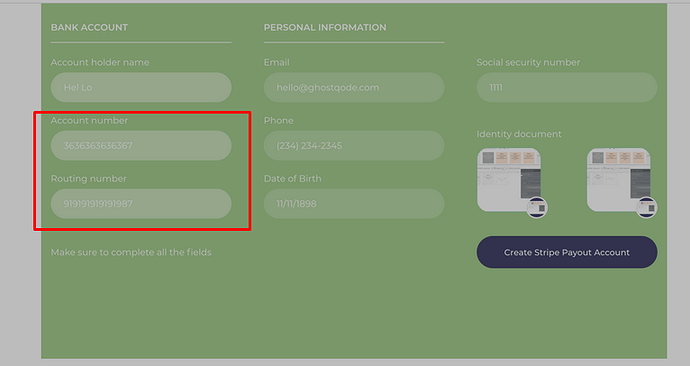Click the round badge on second identity document
Image resolution: width=690 pixels, height=366 pixels.
coord(647,208)
